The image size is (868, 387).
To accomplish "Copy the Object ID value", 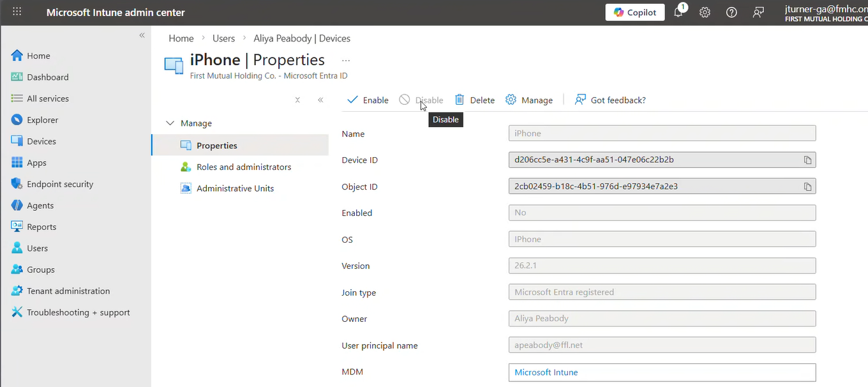I will point(807,187).
